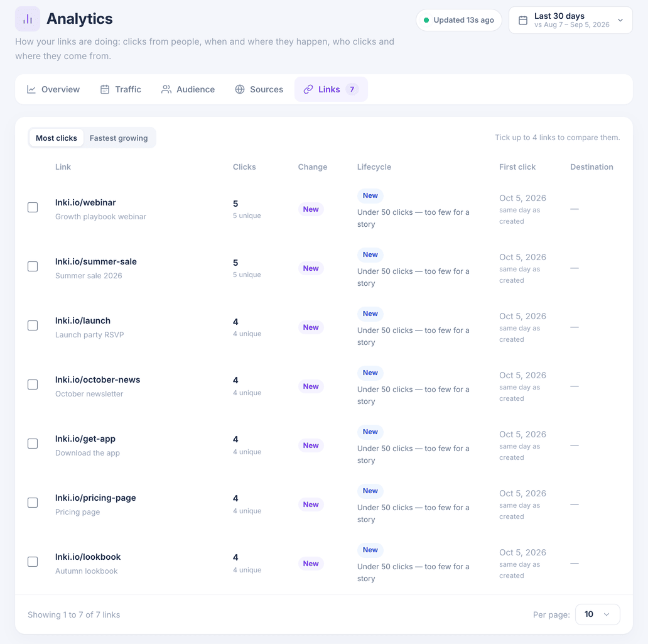The image size is (648, 644).
Task: Switch to Most clicks sorting
Action: 57,138
